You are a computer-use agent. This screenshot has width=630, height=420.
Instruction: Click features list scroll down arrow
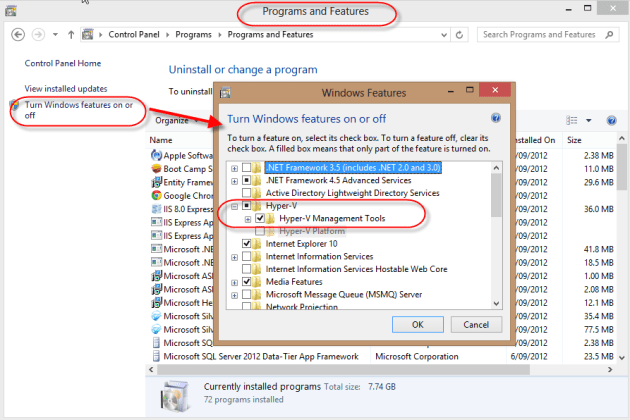point(496,303)
